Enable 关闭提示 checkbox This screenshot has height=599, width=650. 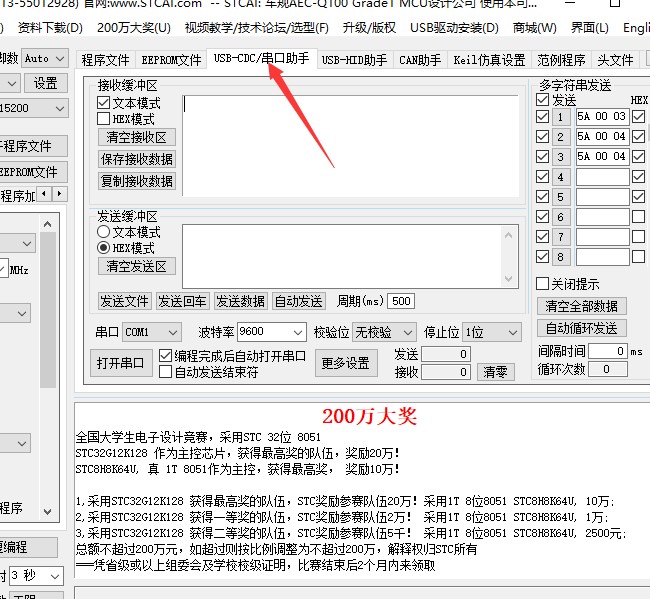[542, 284]
